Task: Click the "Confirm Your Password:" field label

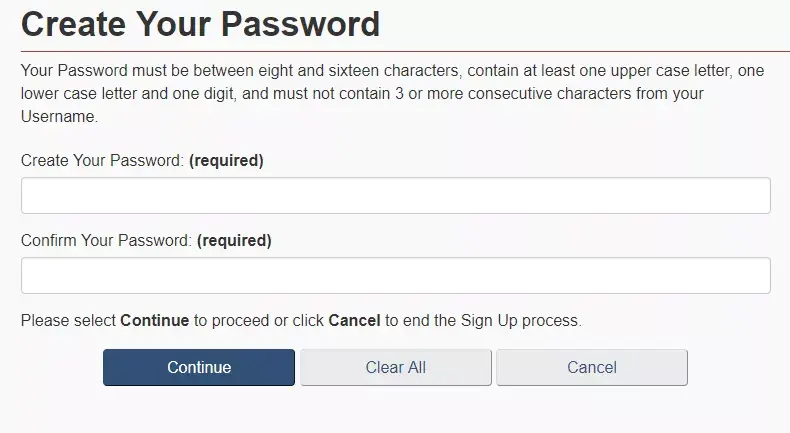Action: tap(106, 240)
